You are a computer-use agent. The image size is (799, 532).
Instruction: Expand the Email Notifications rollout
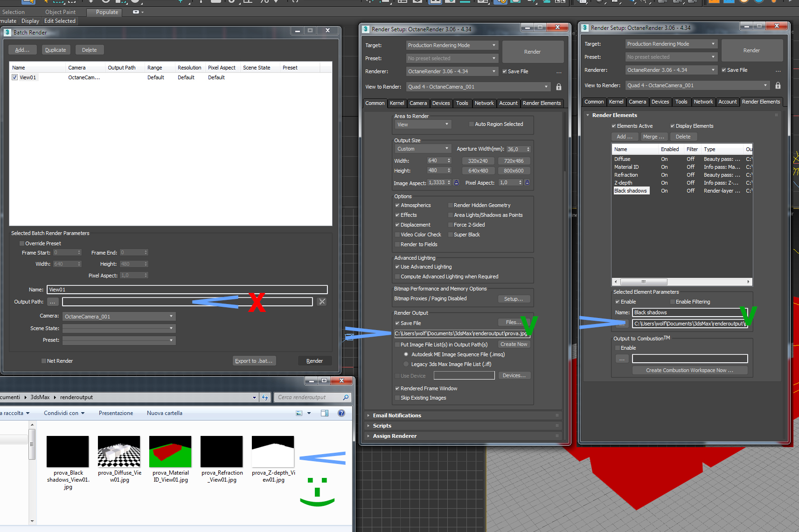click(397, 415)
